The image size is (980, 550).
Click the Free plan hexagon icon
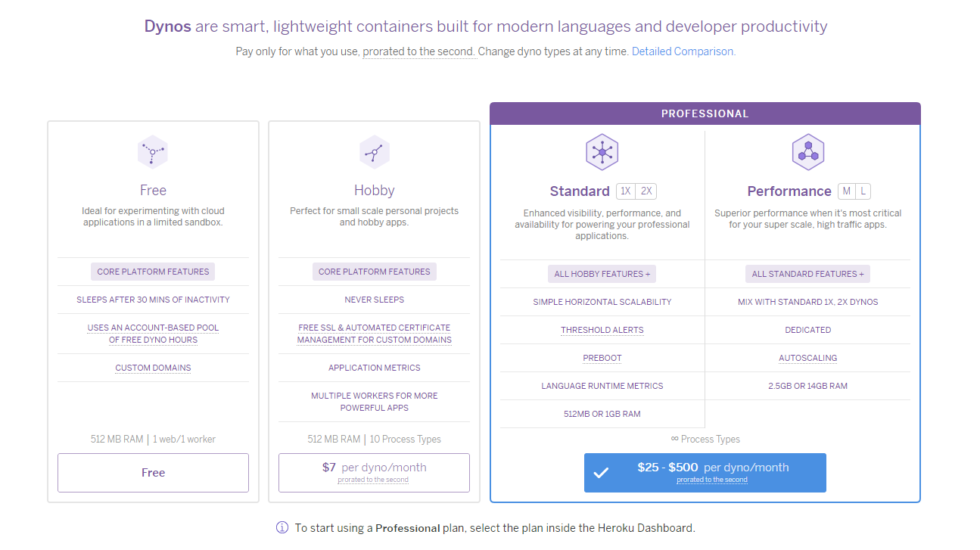click(153, 152)
